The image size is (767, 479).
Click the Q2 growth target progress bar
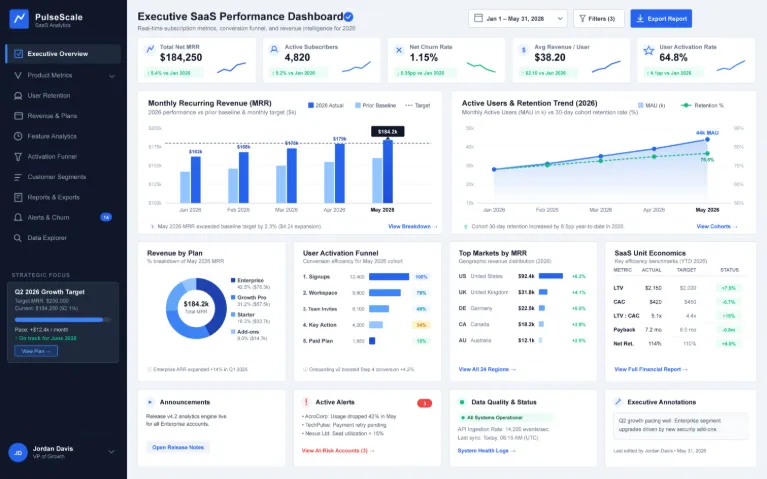tap(63, 319)
